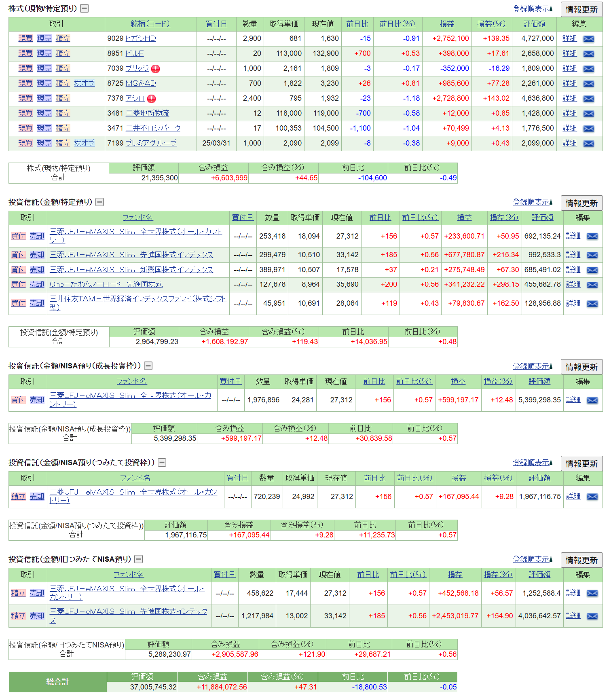The width and height of the screenshot is (611, 700).
Task: Collapse the NISA預り(成長投資枠) section
Action: (x=148, y=366)
